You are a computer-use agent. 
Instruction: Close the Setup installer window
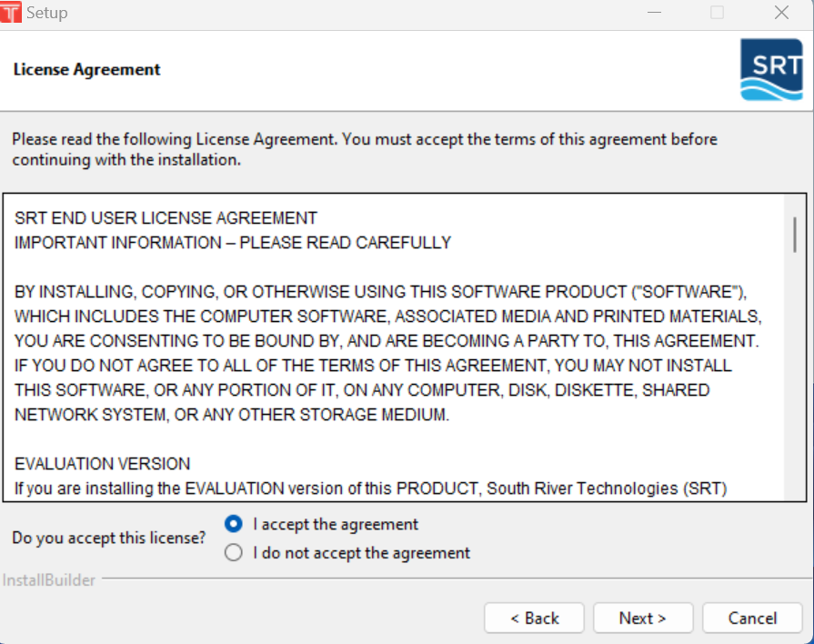781,13
